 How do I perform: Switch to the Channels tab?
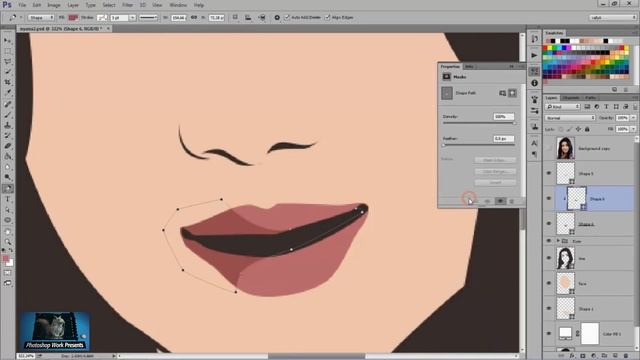tap(571, 98)
